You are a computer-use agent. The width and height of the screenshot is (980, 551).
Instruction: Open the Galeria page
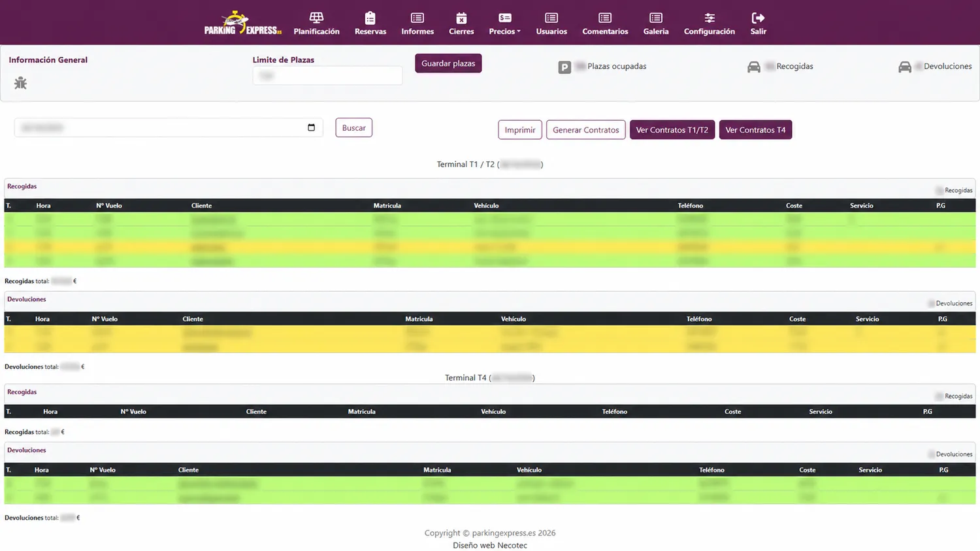click(x=656, y=24)
